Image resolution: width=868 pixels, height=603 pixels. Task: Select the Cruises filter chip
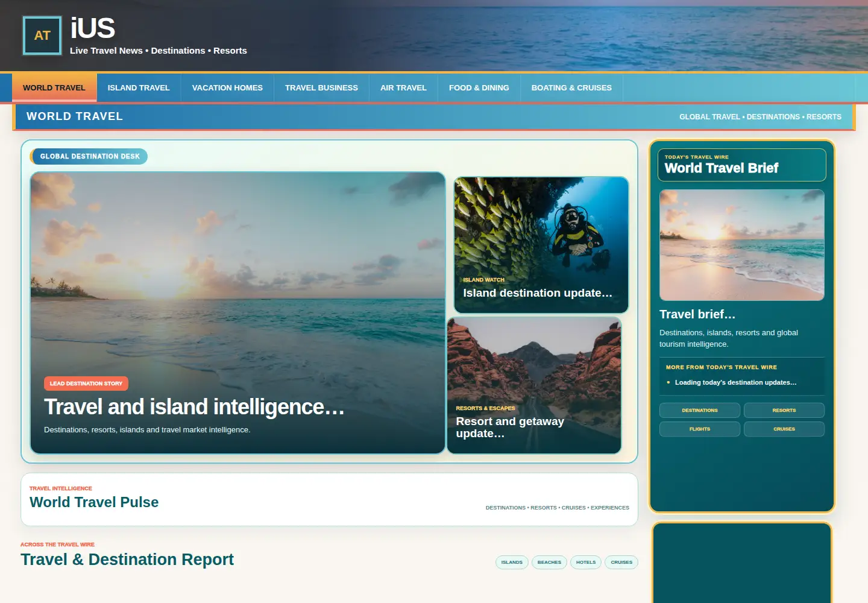[621, 563]
